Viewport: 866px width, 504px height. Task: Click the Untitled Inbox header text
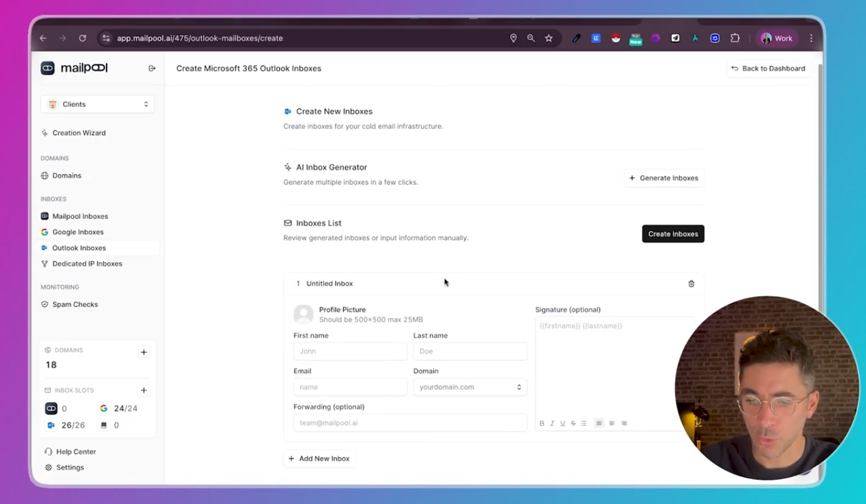(329, 284)
